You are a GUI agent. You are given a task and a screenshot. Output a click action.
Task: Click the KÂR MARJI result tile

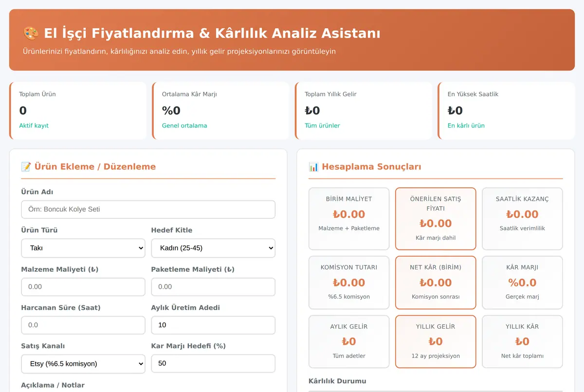pos(522,283)
